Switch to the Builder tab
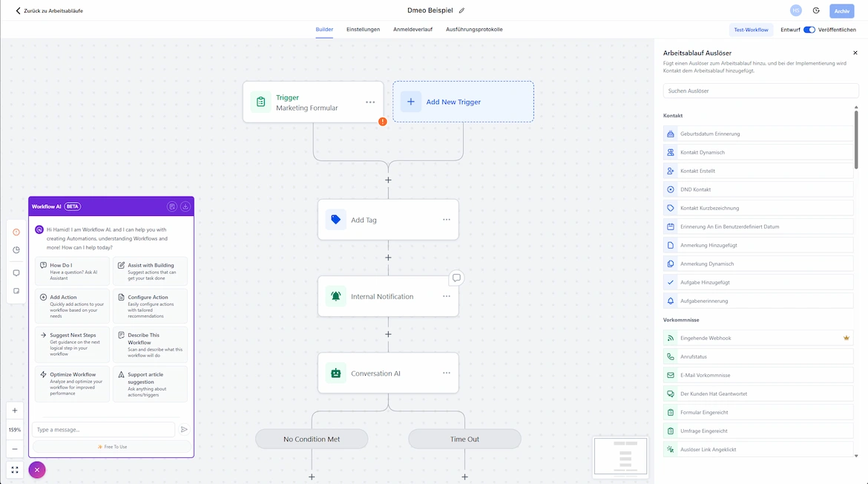Viewport: 868px width, 484px height. [x=324, y=30]
